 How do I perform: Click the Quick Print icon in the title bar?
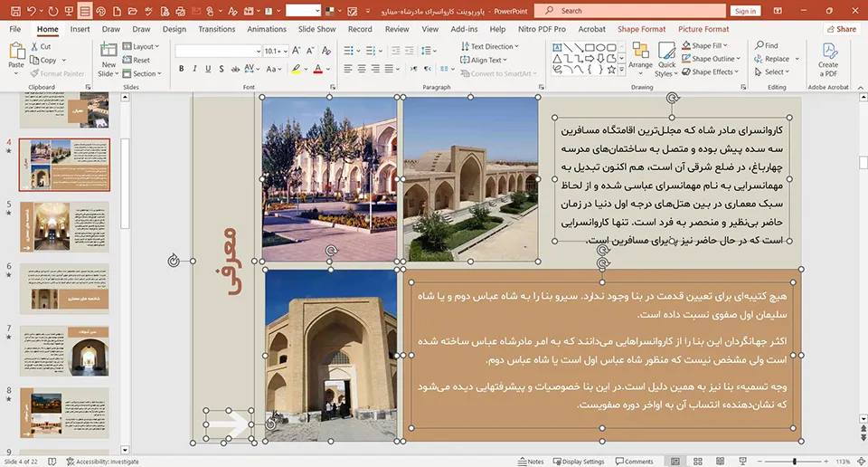[x=181, y=11]
